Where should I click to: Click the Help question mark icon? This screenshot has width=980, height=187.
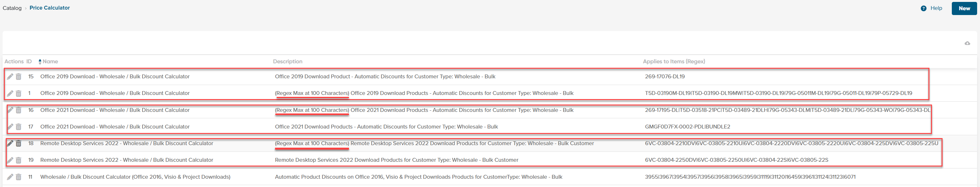[923, 8]
